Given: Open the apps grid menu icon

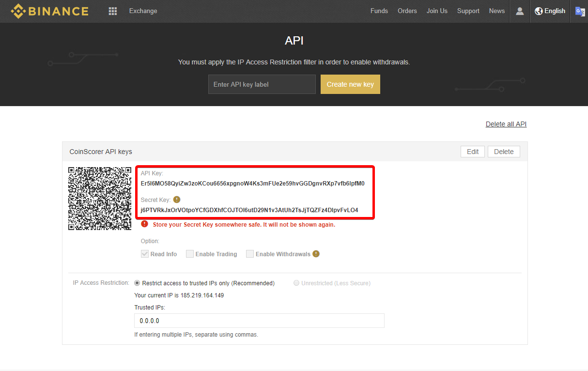Looking at the screenshot, I should pos(113,11).
